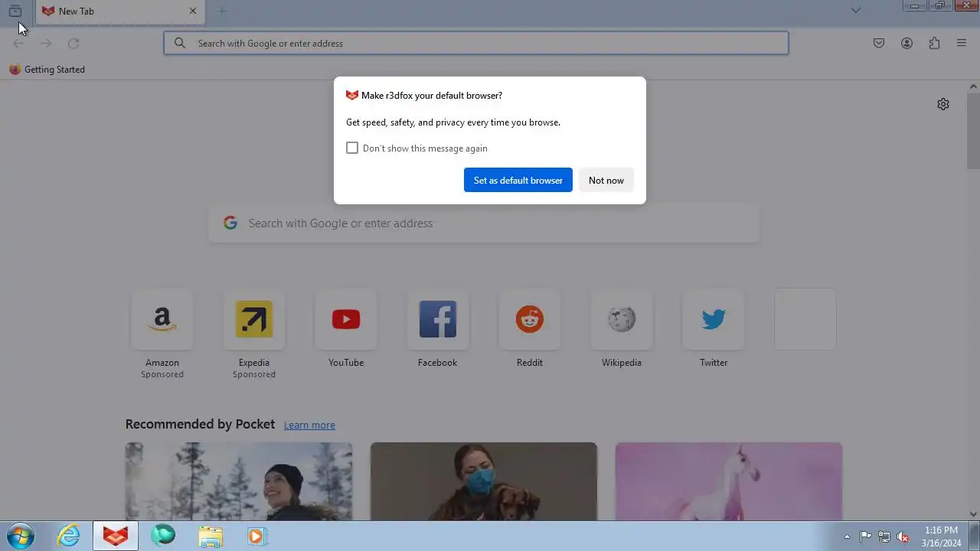980x551 pixels.
Task: Focus the toolbar address bar
Action: pyautogui.click(x=476, y=43)
